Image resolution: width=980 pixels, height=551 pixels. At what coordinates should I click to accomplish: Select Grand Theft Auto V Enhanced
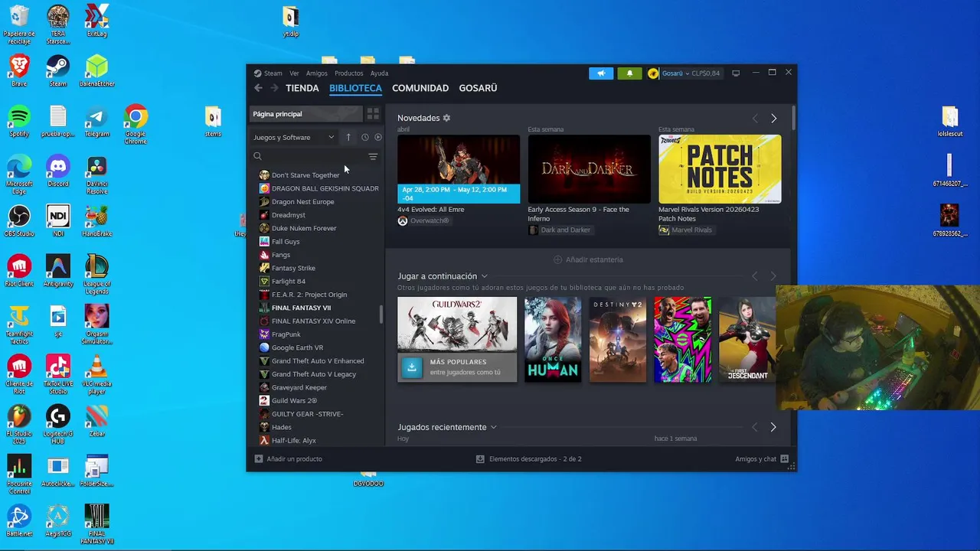tap(318, 360)
